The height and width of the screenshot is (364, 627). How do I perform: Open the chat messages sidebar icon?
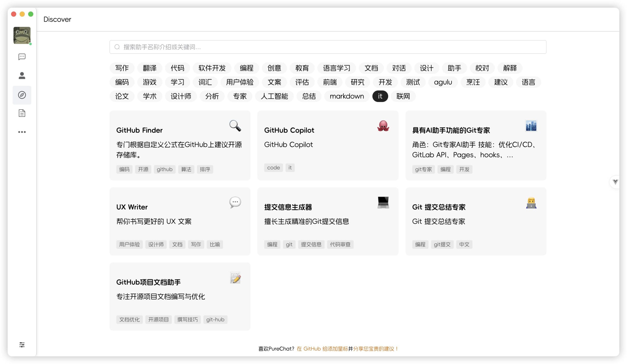pyautogui.click(x=22, y=57)
